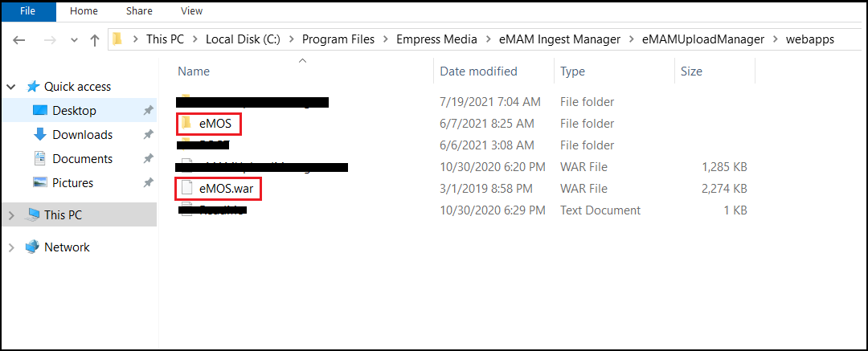Open Documents from the sidebar
This screenshot has width=868, height=351.
82,159
